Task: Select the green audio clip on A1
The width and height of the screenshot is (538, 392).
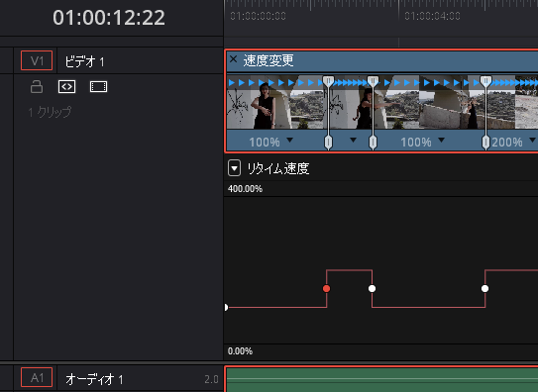Action: pos(381,379)
